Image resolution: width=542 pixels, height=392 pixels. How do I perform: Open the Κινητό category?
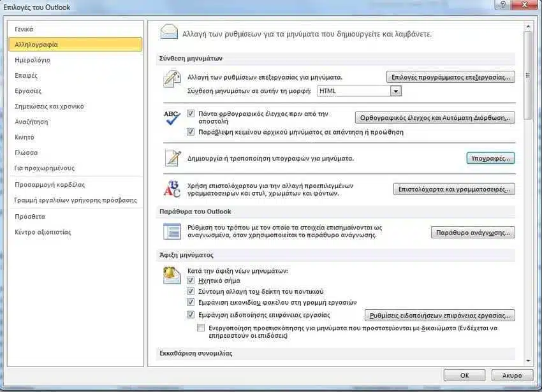pos(75,137)
